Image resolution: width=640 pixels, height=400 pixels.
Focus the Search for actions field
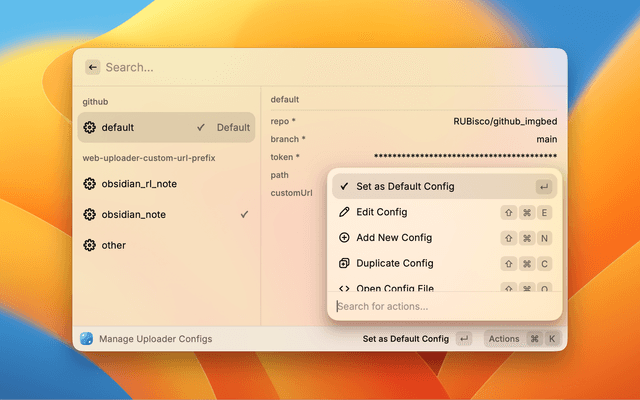pyautogui.click(x=440, y=306)
